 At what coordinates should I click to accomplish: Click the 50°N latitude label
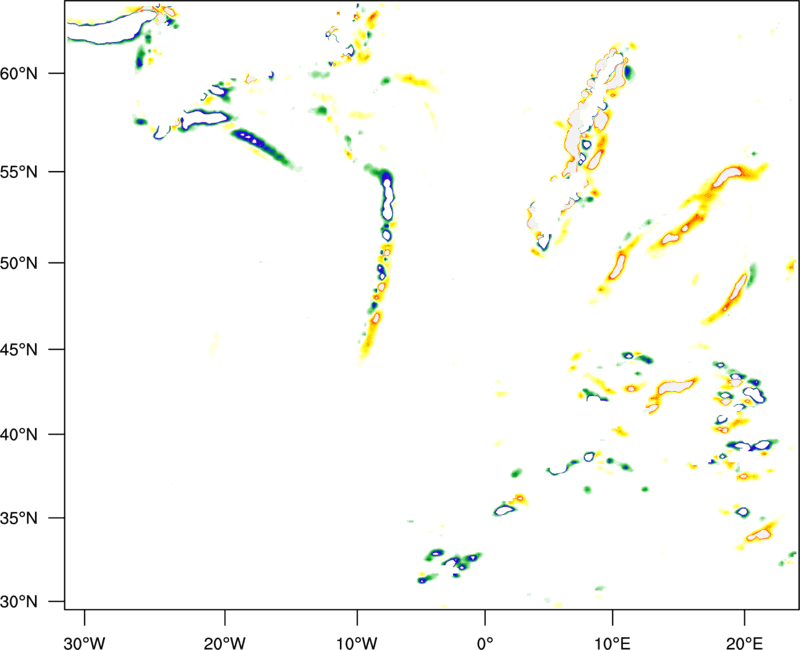click(x=19, y=263)
